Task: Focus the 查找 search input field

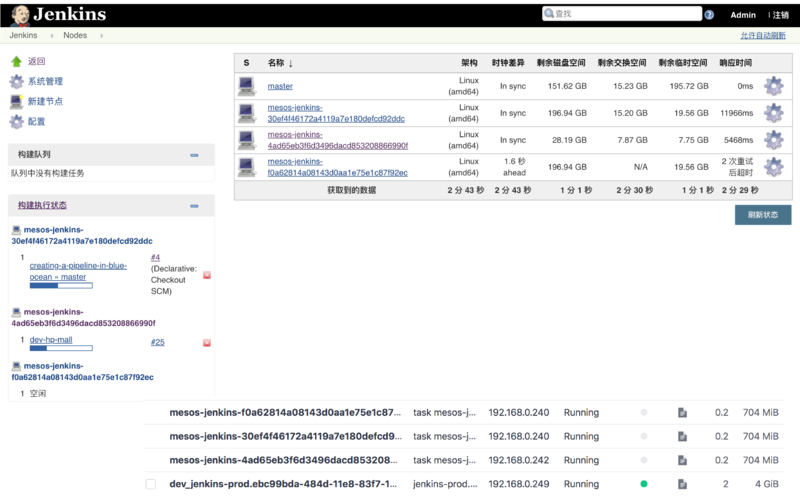Action: [622, 14]
